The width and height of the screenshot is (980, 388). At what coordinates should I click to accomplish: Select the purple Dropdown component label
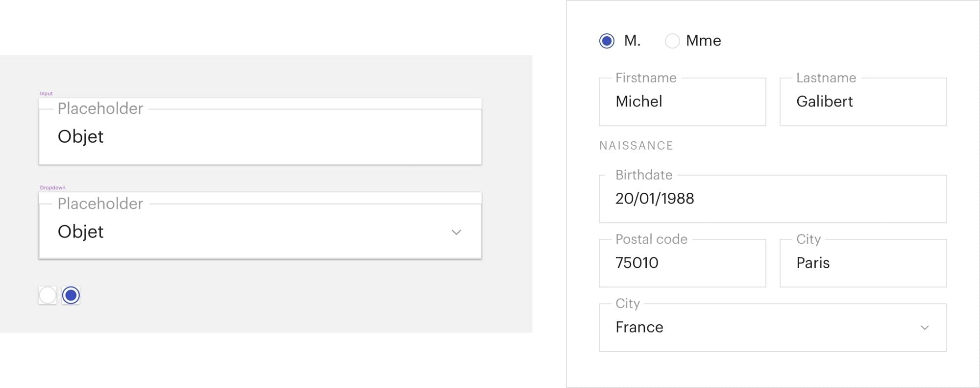[x=52, y=187]
